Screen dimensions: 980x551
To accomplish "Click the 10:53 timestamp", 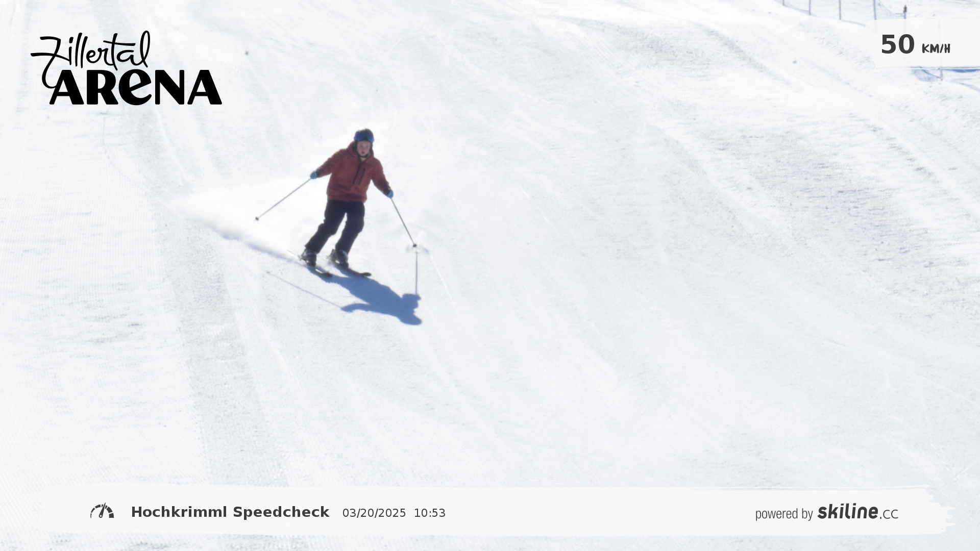I will point(430,513).
